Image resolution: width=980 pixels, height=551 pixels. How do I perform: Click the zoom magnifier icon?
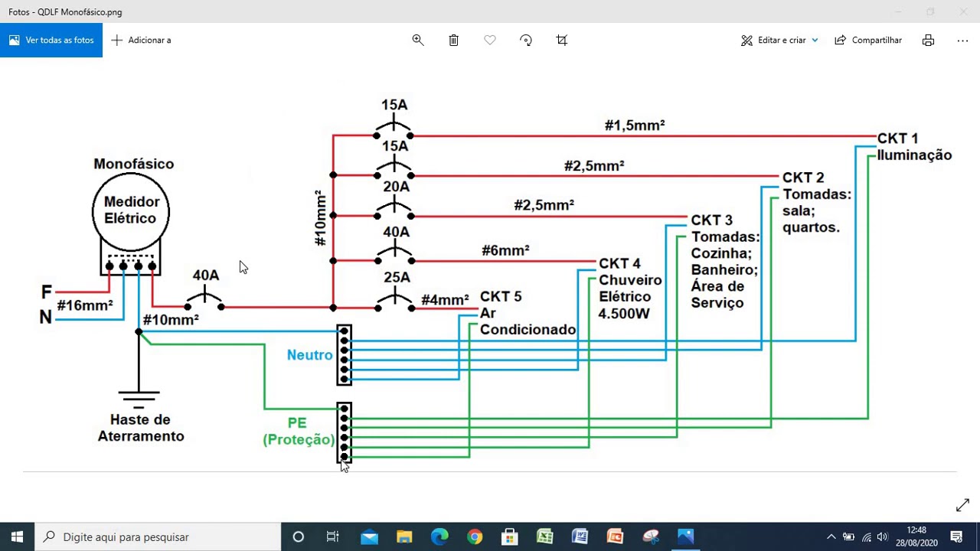[418, 40]
